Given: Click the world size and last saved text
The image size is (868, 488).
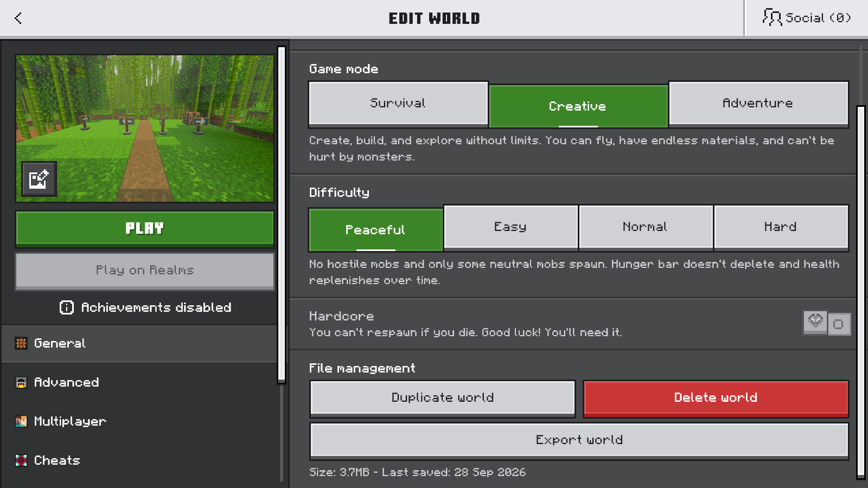Looking at the screenshot, I should [417, 472].
